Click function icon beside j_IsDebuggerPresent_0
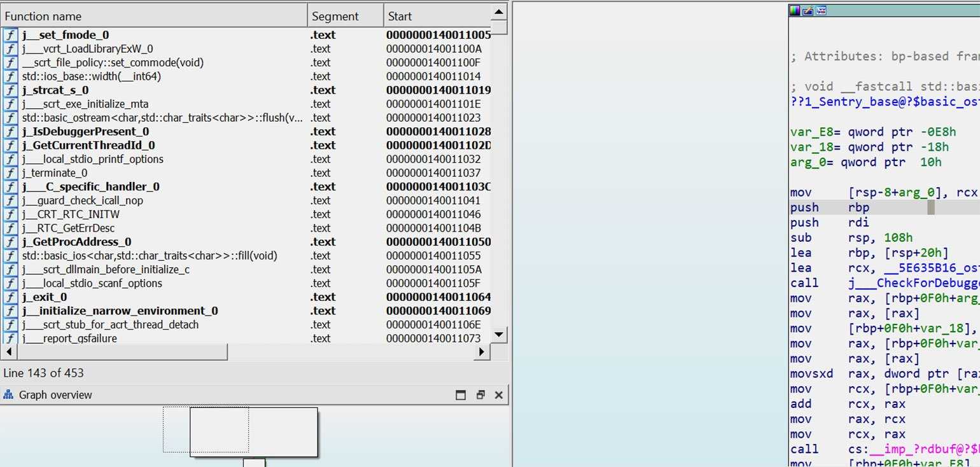The width and height of the screenshot is (980, 467). pyautogui.click(x=10, y=132)
